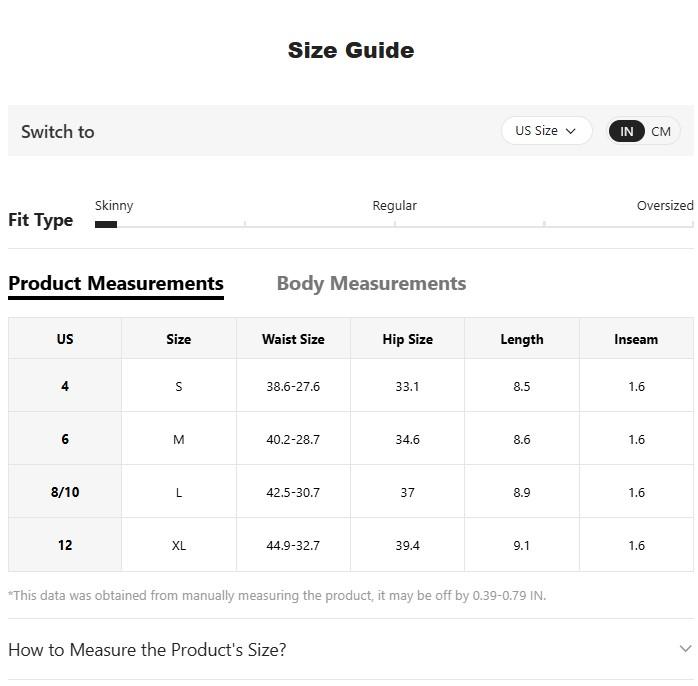Image resolution: width=698 pixels, height=686 pixels.
Task: Select the size M cell
Action: point(179,439)
